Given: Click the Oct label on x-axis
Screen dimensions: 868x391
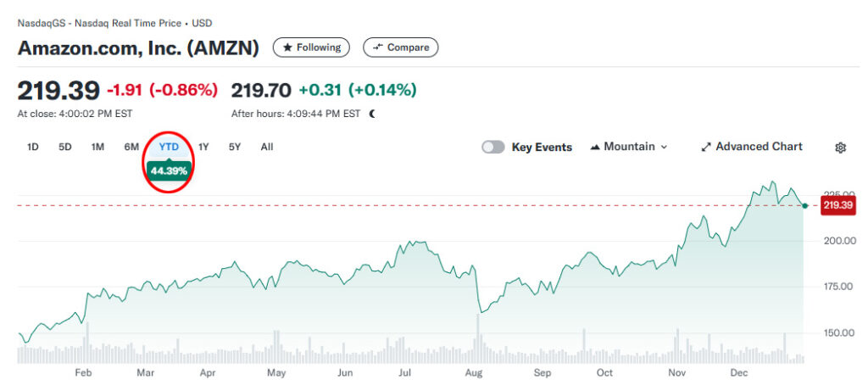Looking at the screenshot, I should pos(604,373).
